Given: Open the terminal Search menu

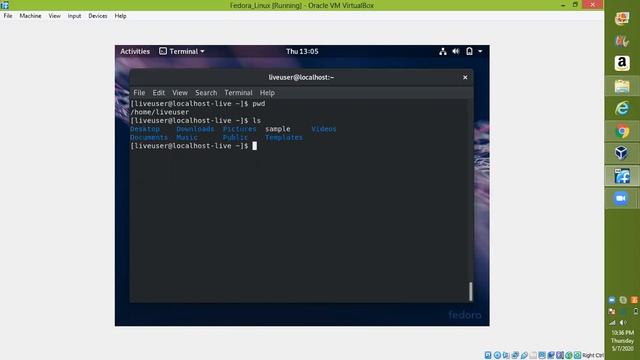Looking at the screenshot, I should [x=206, y=93].
